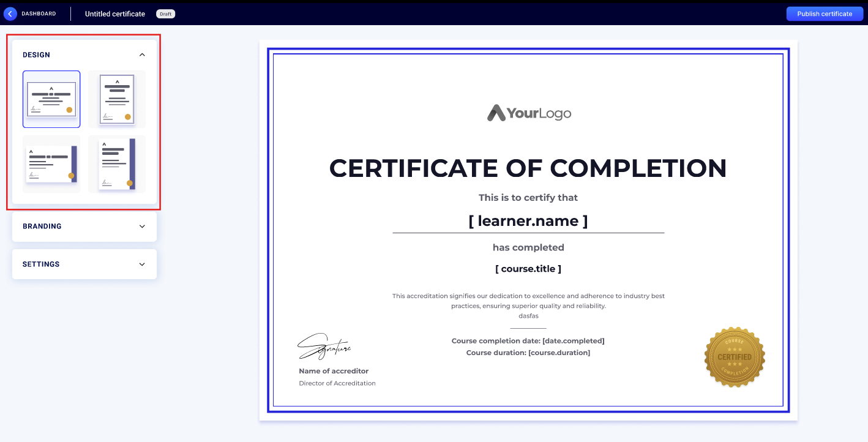This screenshot has height=442, width=868.
Task: Click the back arrow icon beside Dashboard
Action: [10, 13]
